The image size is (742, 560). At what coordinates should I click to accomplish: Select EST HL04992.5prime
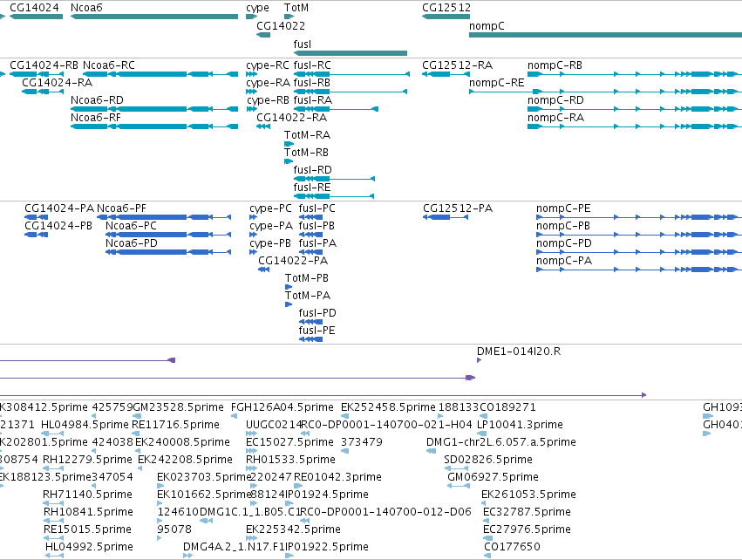pyautogui.click(x=54, y=556)
